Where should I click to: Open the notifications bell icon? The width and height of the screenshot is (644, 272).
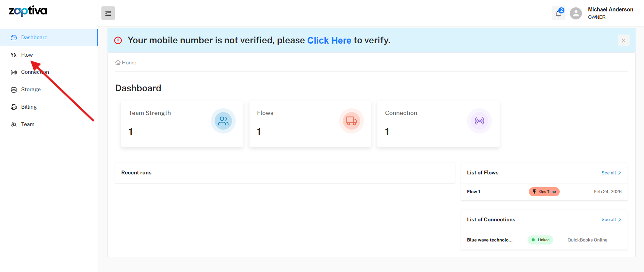tap(558, 13)
